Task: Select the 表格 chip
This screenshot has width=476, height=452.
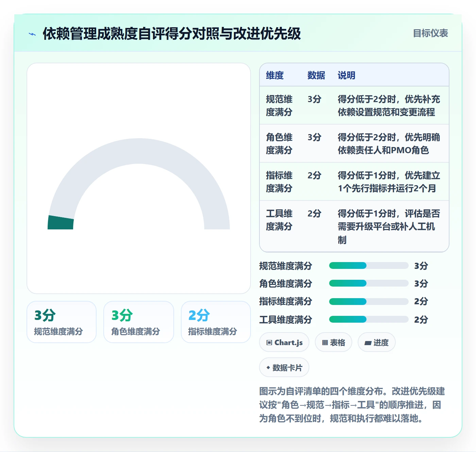Action: (334, 342)
